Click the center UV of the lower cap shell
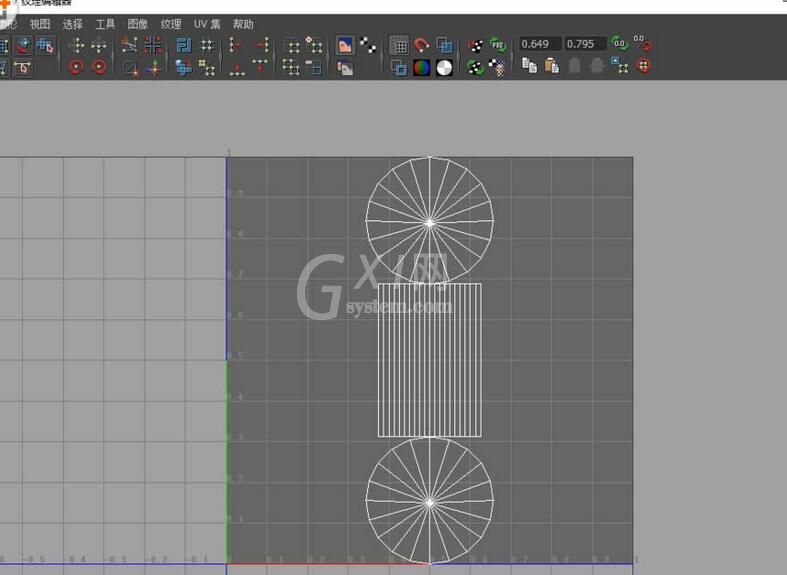787x575 pixels. [430, 502]
